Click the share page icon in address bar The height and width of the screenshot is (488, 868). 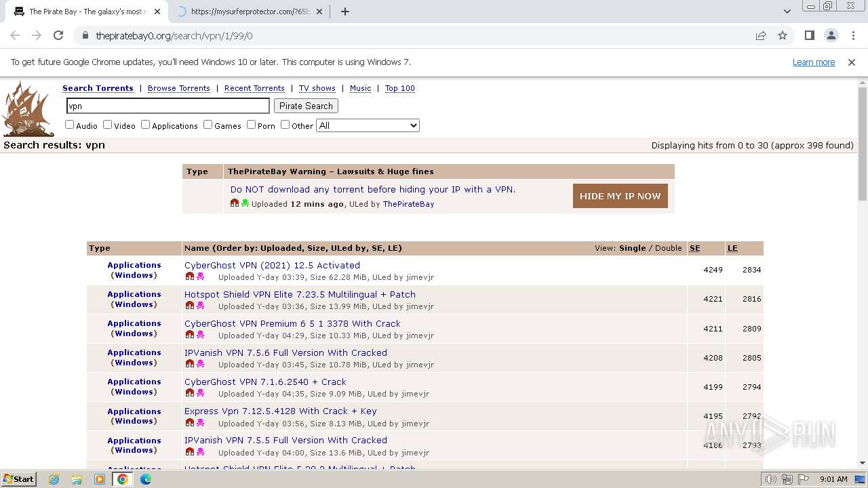point(761,35)
